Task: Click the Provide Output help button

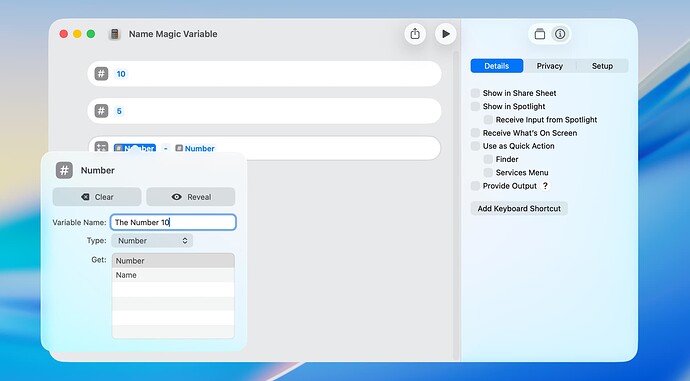Action: 545,186
